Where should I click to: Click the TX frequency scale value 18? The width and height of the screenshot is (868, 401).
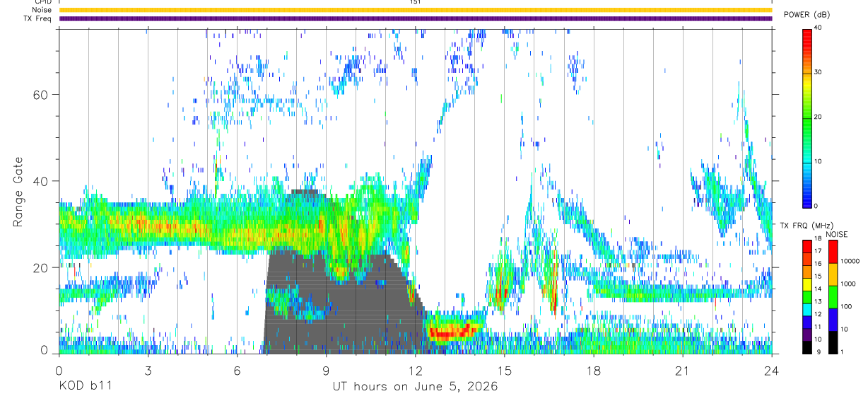[x=817, y=238]
